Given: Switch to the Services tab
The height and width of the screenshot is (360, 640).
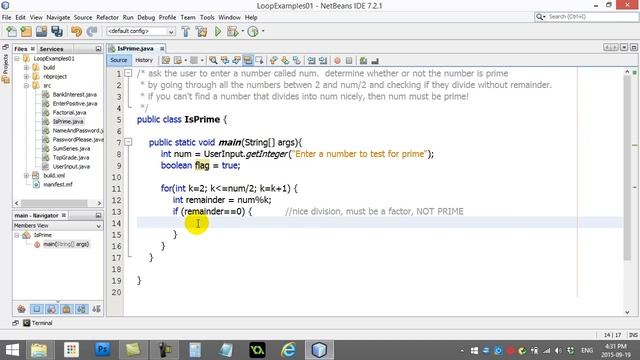Looking at the screenshot, I should (x=51, y=49).
